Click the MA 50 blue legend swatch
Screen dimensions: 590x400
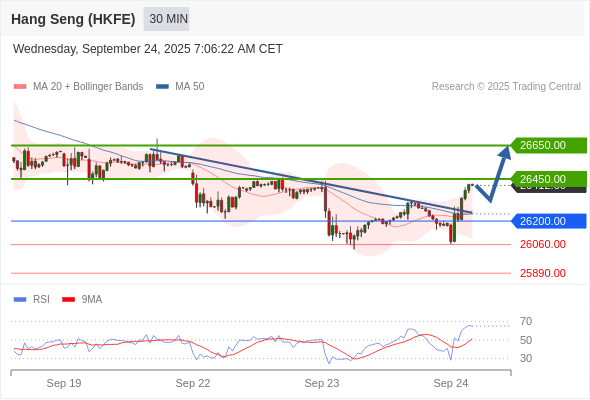162,87
